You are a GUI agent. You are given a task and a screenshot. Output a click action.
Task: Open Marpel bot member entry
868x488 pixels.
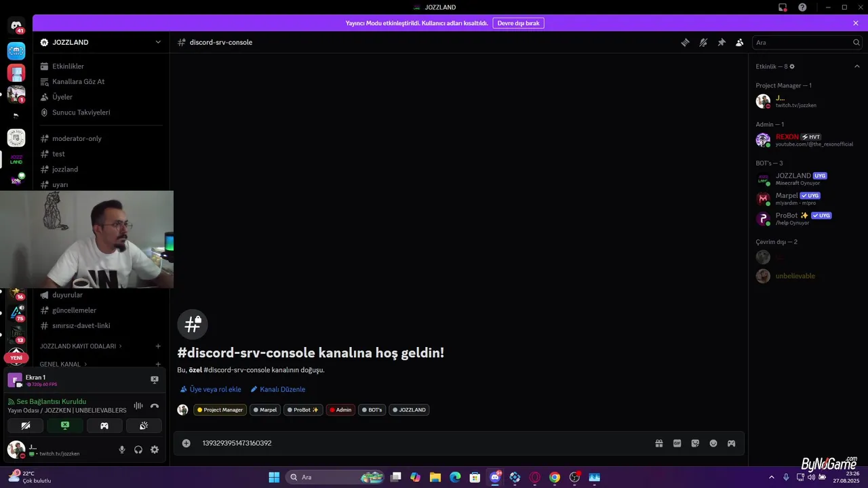[807, 199]
